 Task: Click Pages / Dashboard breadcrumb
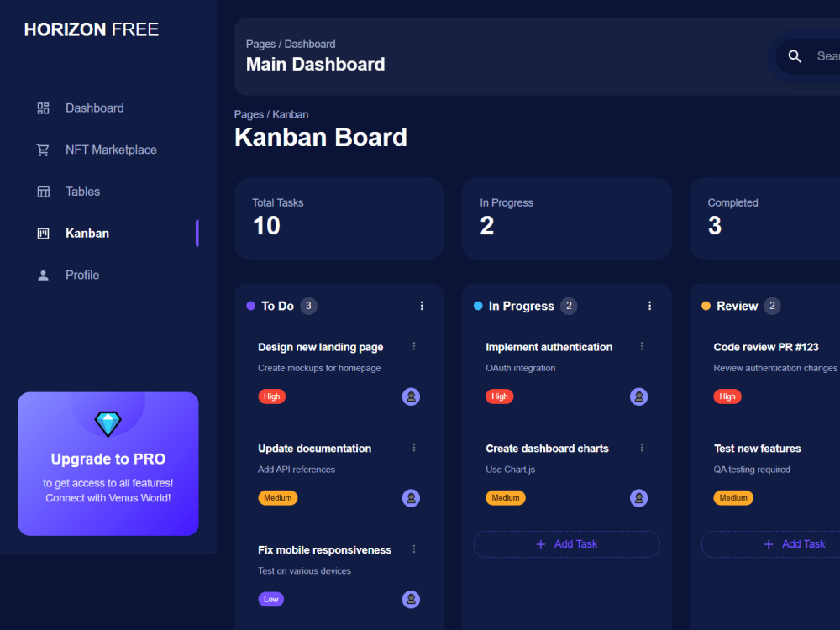(x=291, y=44)
